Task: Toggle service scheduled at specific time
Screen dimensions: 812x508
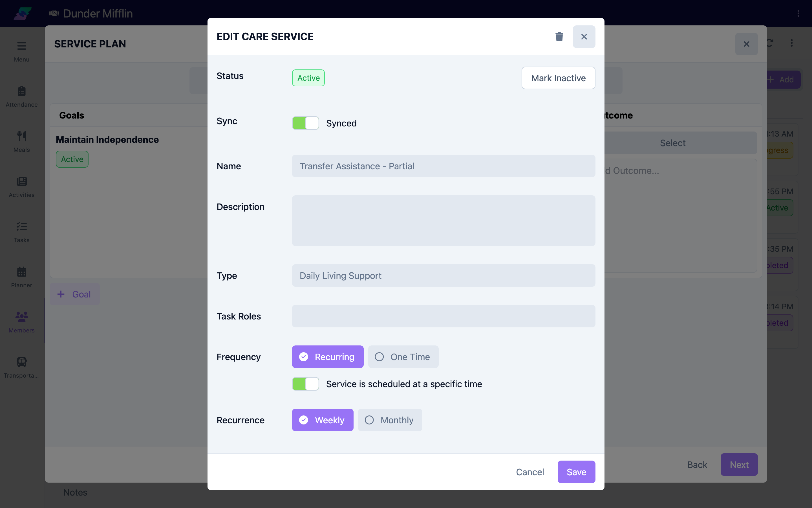Action: 305,384
